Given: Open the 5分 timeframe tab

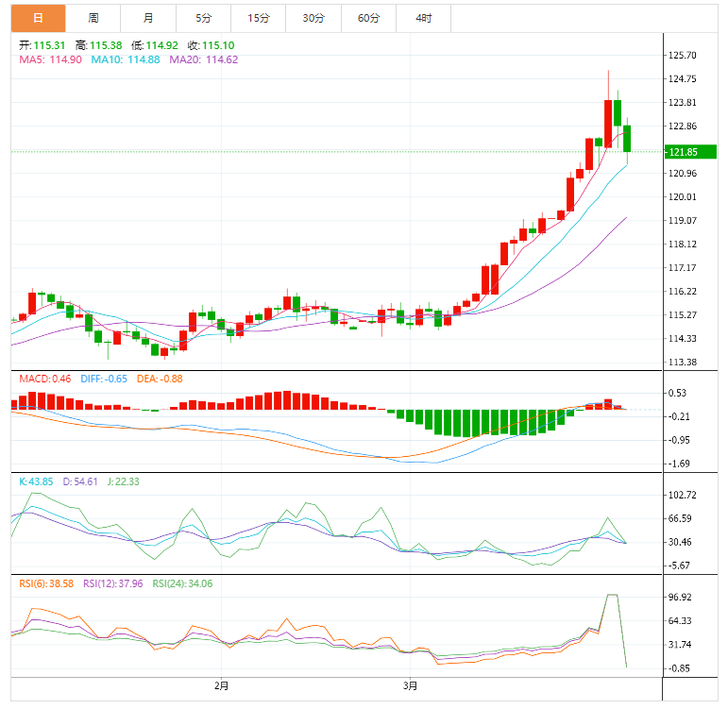Looking at the screenshot, I should pos(203,19).
